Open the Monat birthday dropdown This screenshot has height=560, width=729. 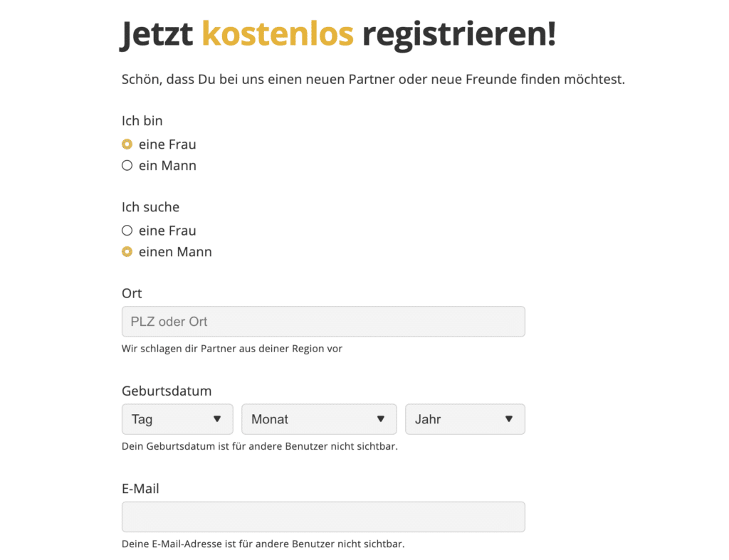(x=319, y=419)
